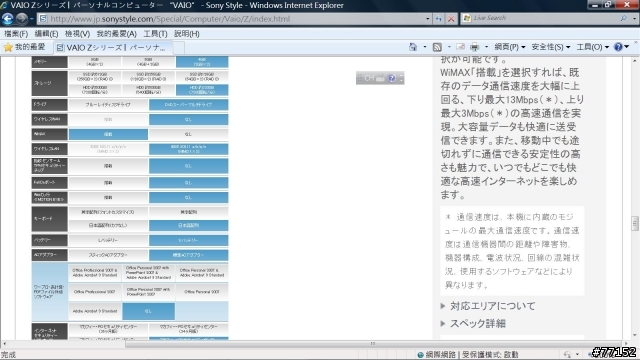The width and height of the screenshot is (640, 360).
Task: Select the highlighted 日本語配列 keyboard option
Action: point(189,225)
